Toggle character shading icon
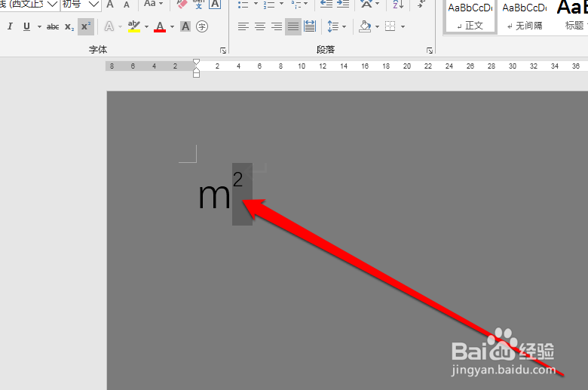The width and height of the screenshot is (588, 390). (185, 26)
